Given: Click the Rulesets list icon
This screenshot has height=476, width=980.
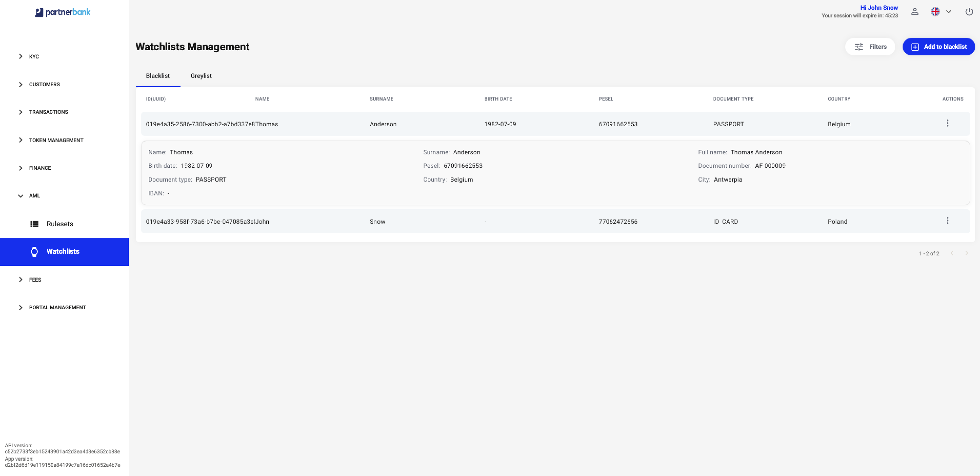Looking at the screenshot, I should click(34, 224).
